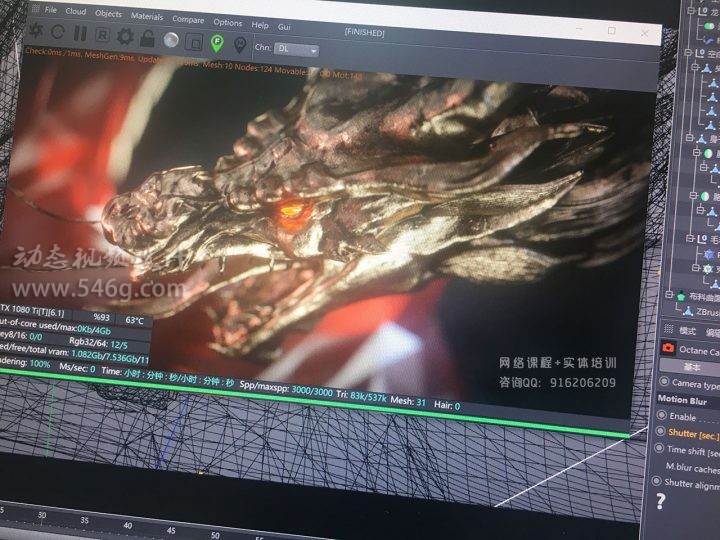
Task: Click the Spp/maxspp 3000/3000 status value
Action: click(x=312, y=391)
